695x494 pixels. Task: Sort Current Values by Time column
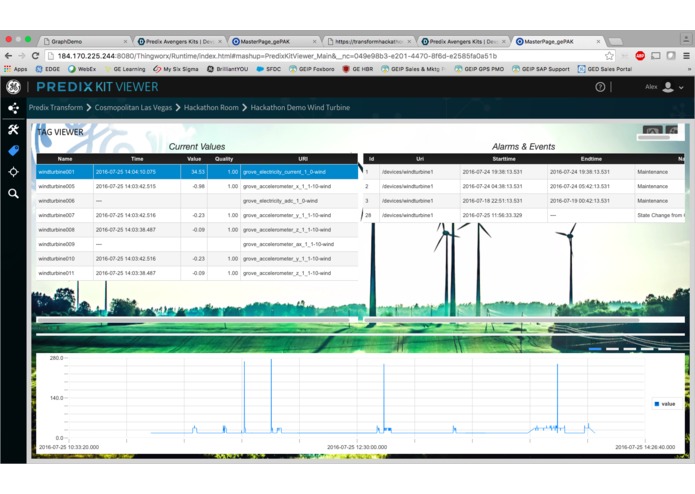[137, 159]
